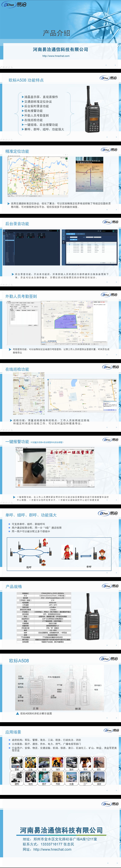
Task: Click the 外勤人员考勤签到 slide heading
Action: [21, 296]
